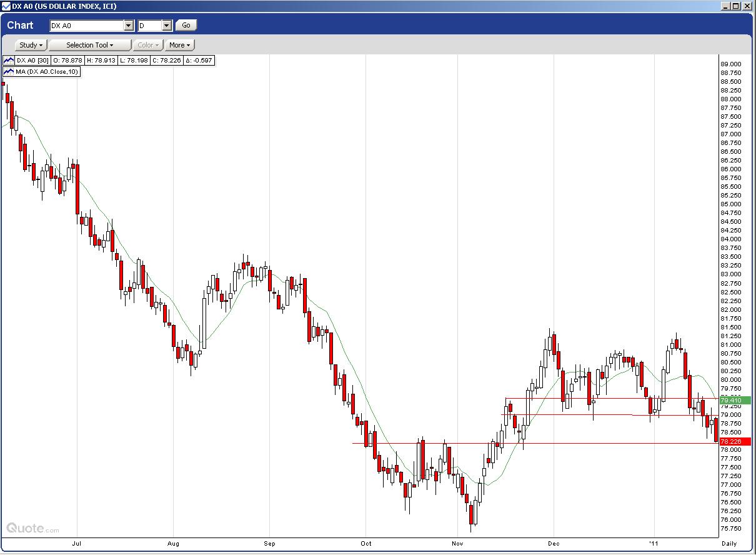
Task: Click the 75.750 price axis label
Action: point(731,529)
